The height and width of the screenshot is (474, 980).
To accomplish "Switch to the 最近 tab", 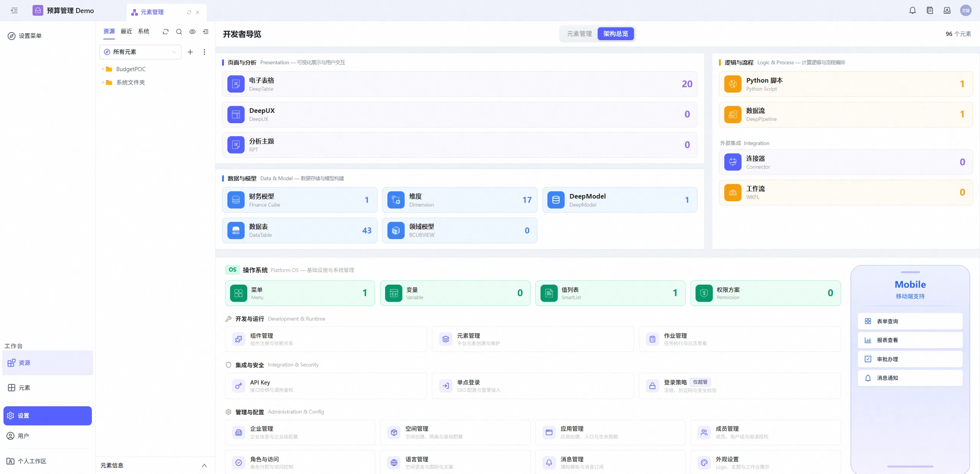I will point(126,31).
